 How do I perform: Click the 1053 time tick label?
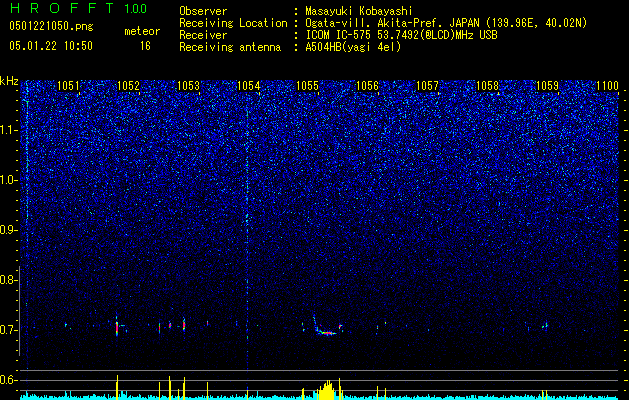point(188,86)
